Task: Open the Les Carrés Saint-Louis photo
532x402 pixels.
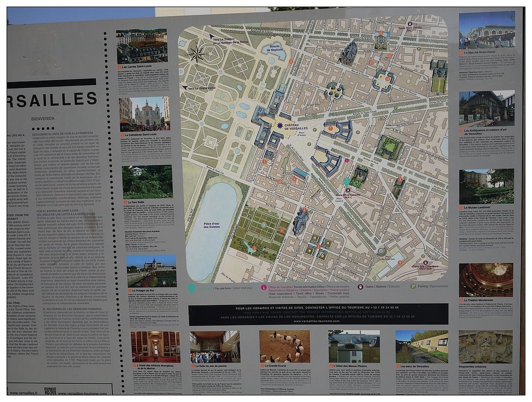Action: pos(142,46)
